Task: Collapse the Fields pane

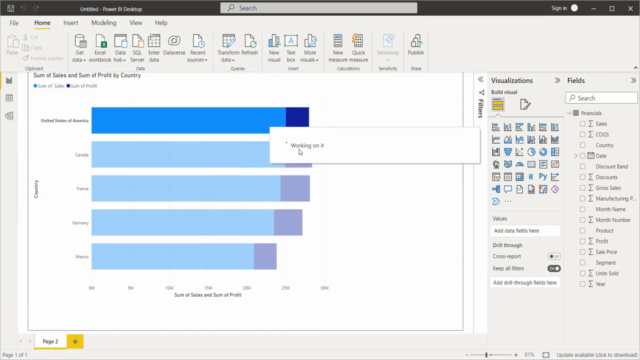Action: 633,80
